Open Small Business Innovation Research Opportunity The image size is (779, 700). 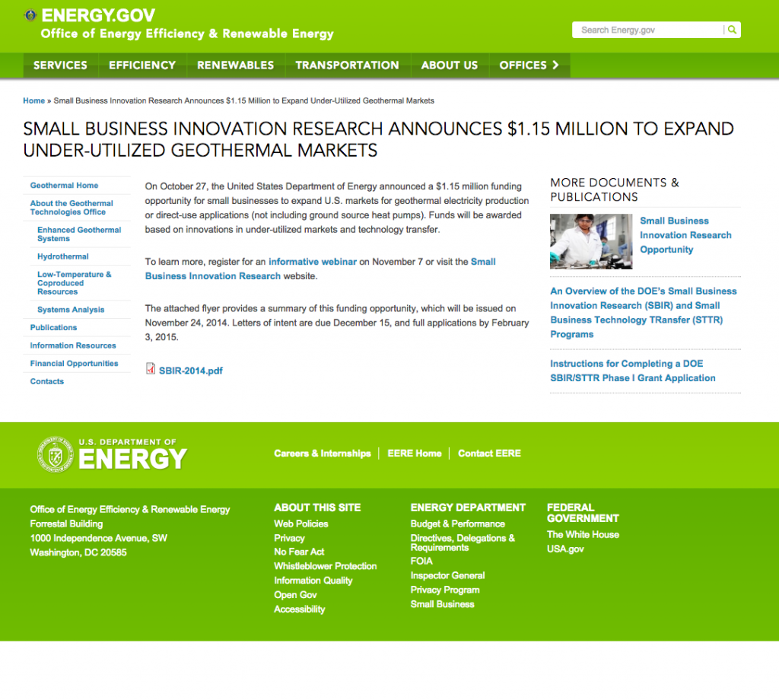click(x=685, y=235)
